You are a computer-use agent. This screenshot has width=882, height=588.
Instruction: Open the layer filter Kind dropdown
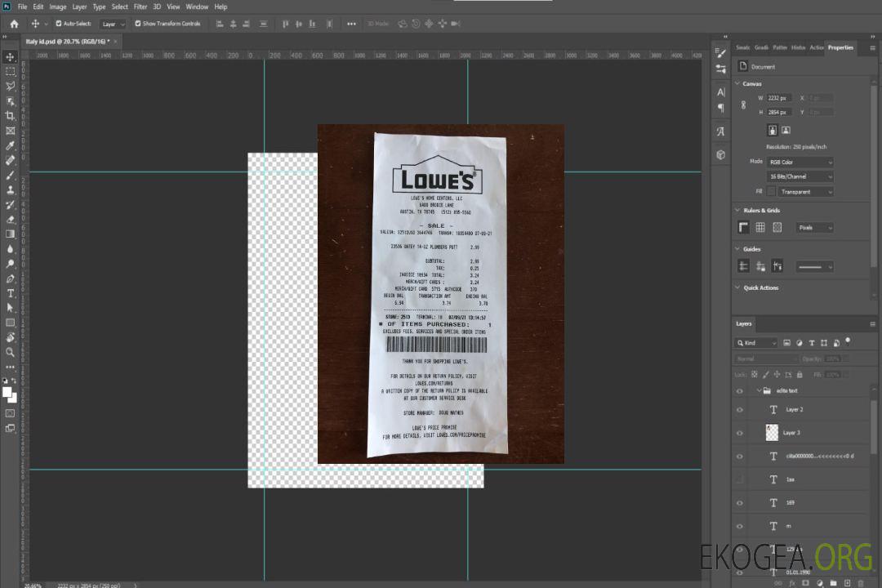point(756,343)
